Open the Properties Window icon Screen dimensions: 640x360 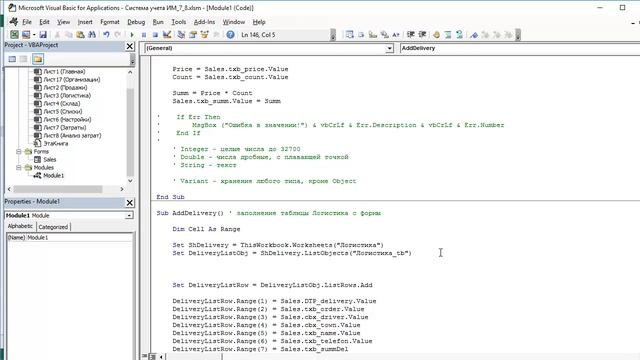point(193,35)
